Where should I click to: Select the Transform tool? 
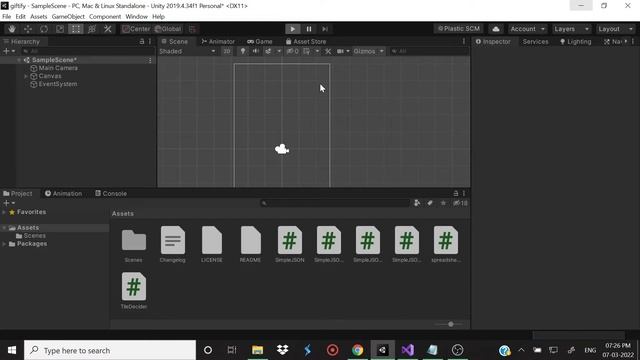click(92, 29)
